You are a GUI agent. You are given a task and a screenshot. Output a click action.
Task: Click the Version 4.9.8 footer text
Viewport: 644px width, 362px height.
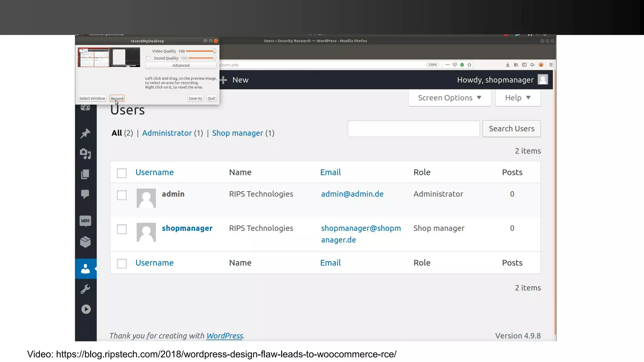[x=518, y=336]
